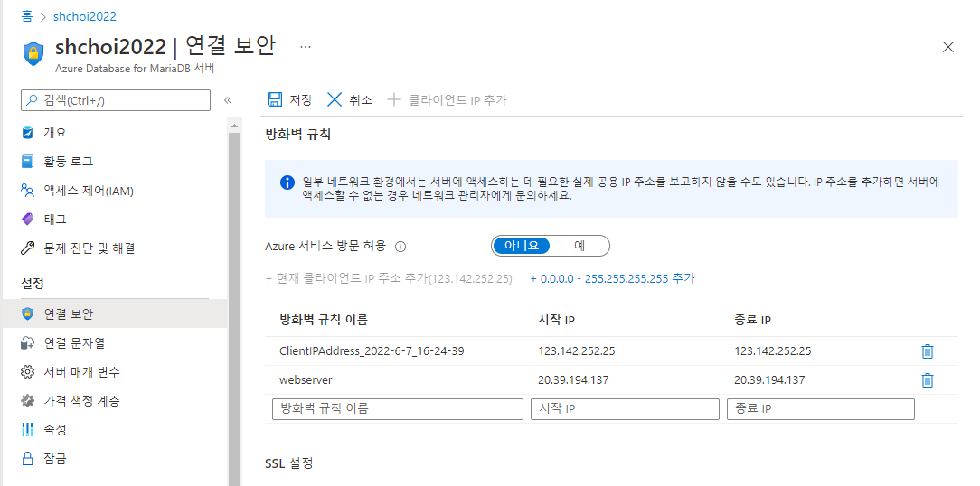Screen dimensions: 980x486
Task: Click the info icon next to Azure 서비스 방문 허용
Action: pos(401,246)
